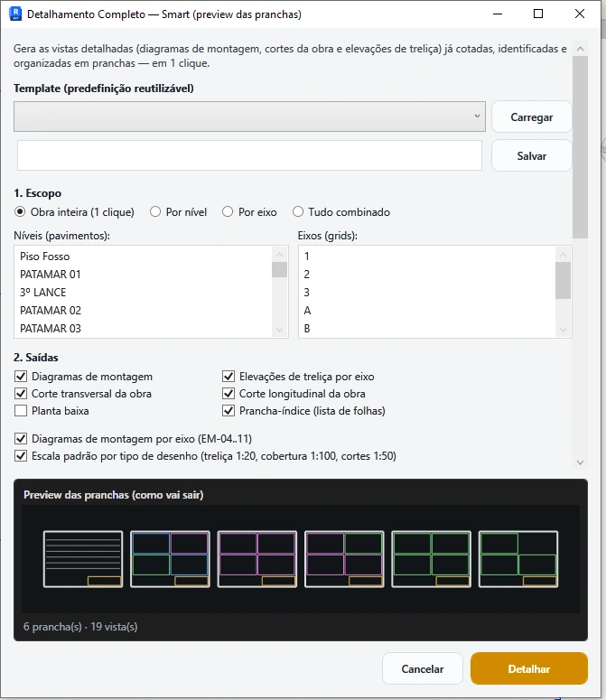
Task: Open the second preview sheet with blue views
Action: (170, 559)
